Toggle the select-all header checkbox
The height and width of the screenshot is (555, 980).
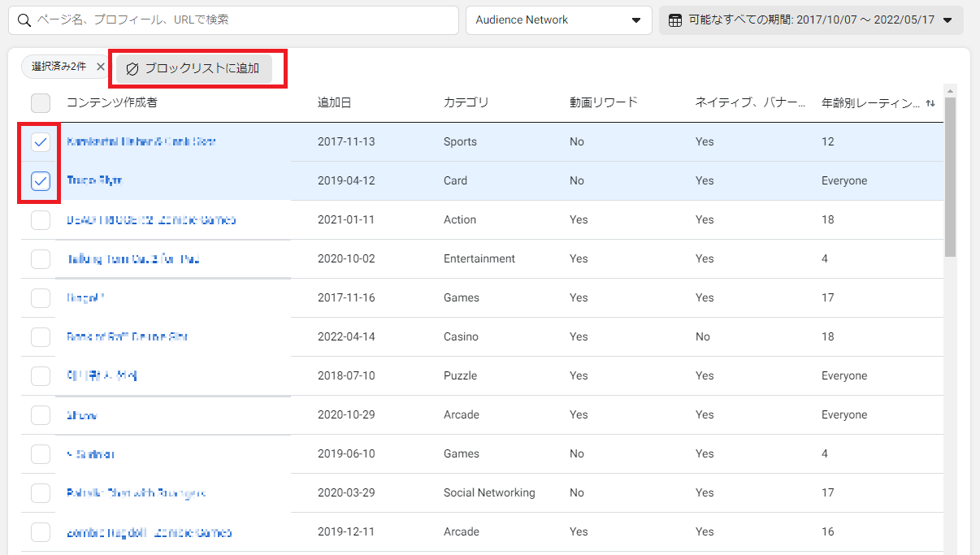tap(41, 103)
